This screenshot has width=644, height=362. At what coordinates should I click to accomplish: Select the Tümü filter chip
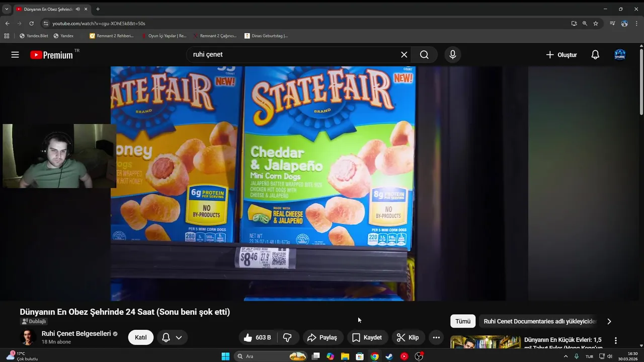[463, 321]
